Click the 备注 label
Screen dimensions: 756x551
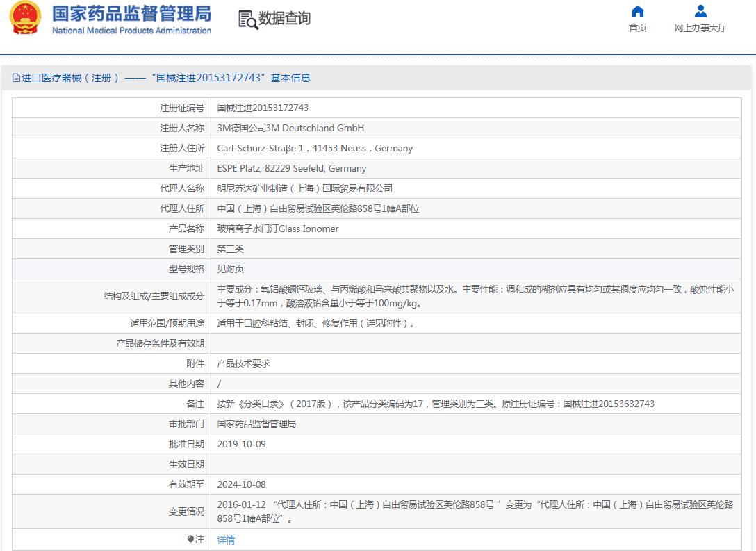(195, 404)
